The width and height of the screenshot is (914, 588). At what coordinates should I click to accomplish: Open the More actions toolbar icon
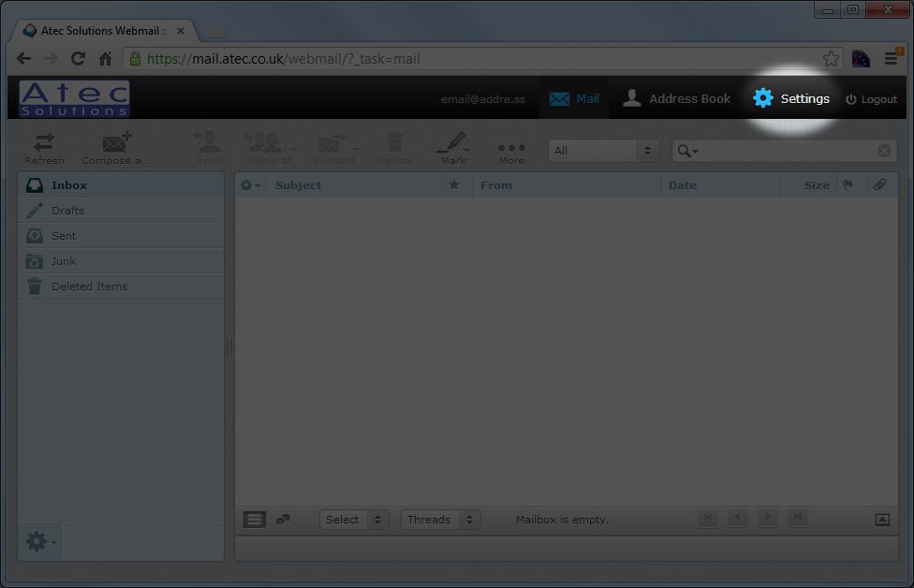click(511, 148)
